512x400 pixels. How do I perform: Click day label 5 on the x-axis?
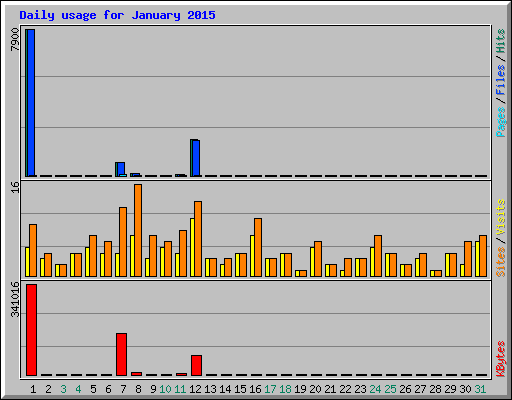pos(93,389)
